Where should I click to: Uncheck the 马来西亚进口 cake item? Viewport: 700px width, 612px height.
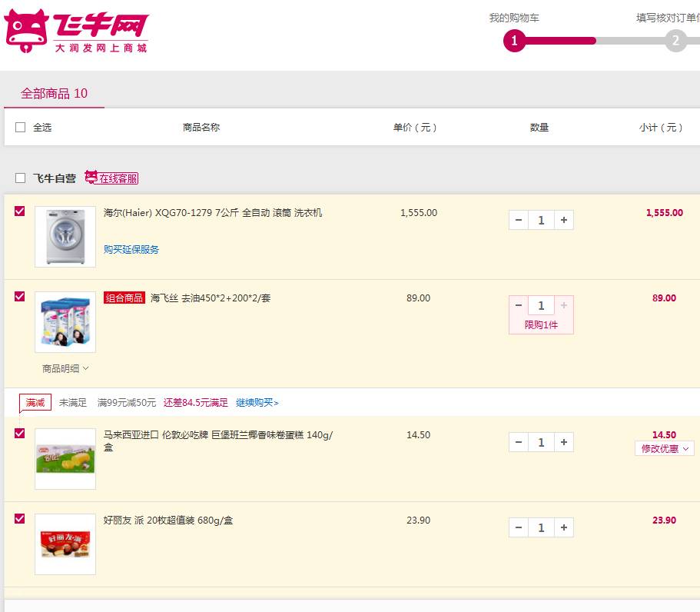20,434
